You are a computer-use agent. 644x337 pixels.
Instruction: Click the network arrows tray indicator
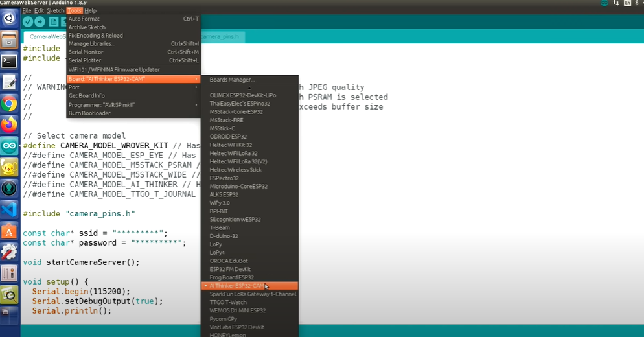tap(615, 3)
